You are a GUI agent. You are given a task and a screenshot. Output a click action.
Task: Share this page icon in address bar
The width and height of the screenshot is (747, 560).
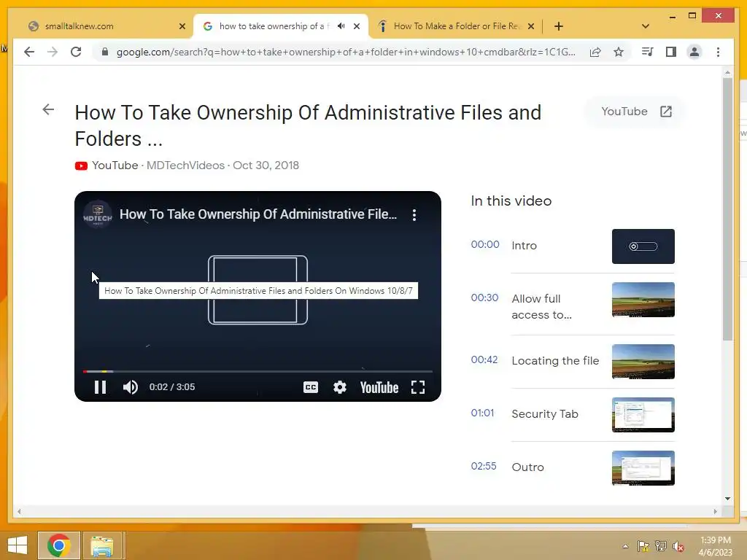pyautogui.click(x=595, y=52)
